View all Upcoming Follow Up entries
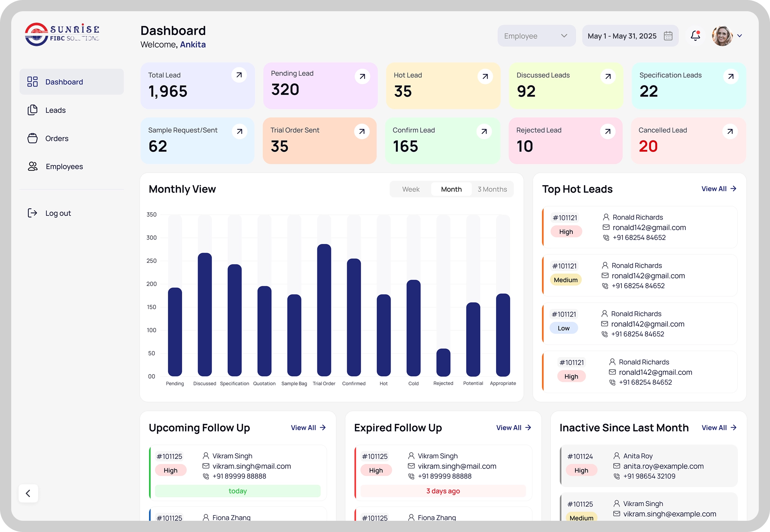Viewport: 770px width, 532px height. (308, 428)
